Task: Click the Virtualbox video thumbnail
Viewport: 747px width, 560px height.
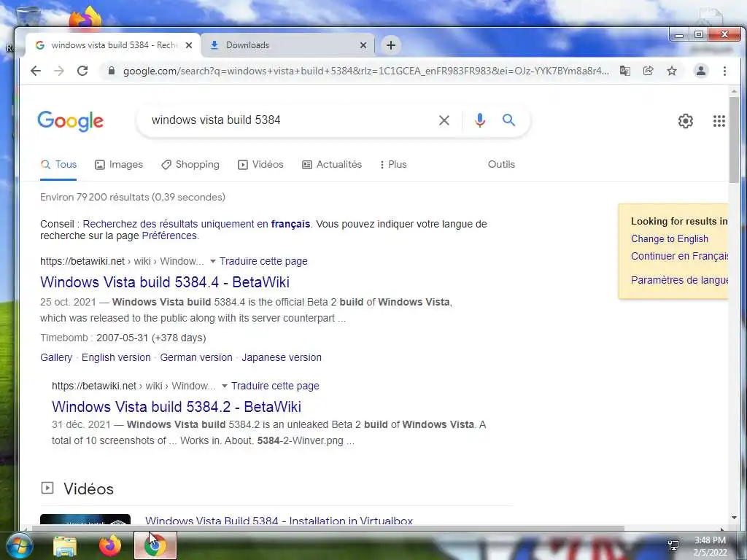Action: click(85, 519)
